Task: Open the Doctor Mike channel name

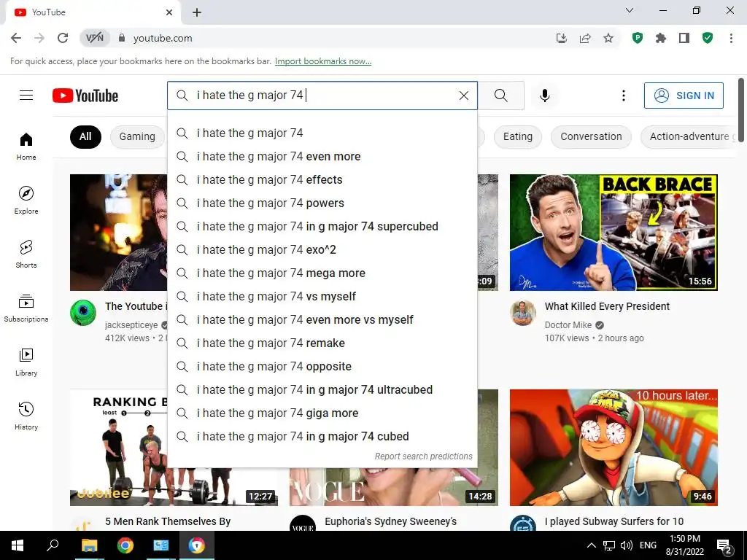Action: (568, 324)
